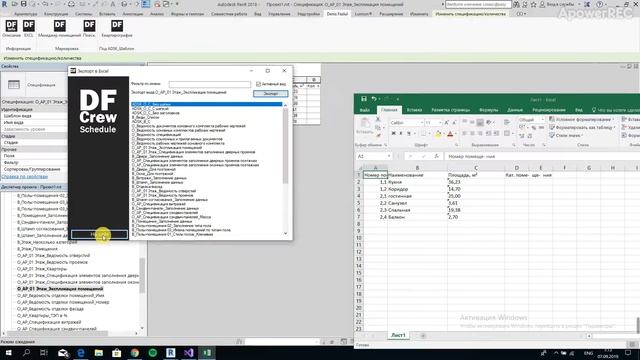Click Excel font color red A swatch
The image size is (640, 360).
[x=450, y=133]
